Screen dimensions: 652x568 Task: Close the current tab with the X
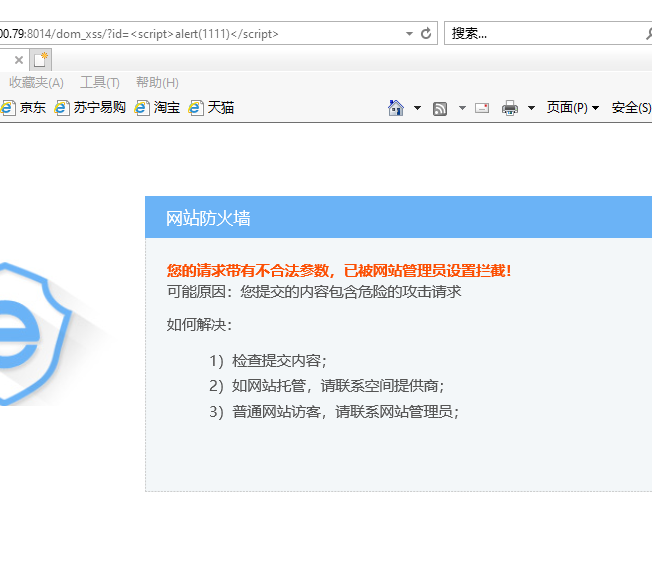pos(19,60)
